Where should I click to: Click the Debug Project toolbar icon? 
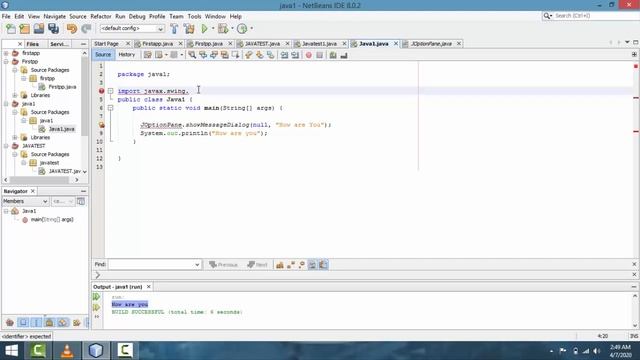[223, 29]
